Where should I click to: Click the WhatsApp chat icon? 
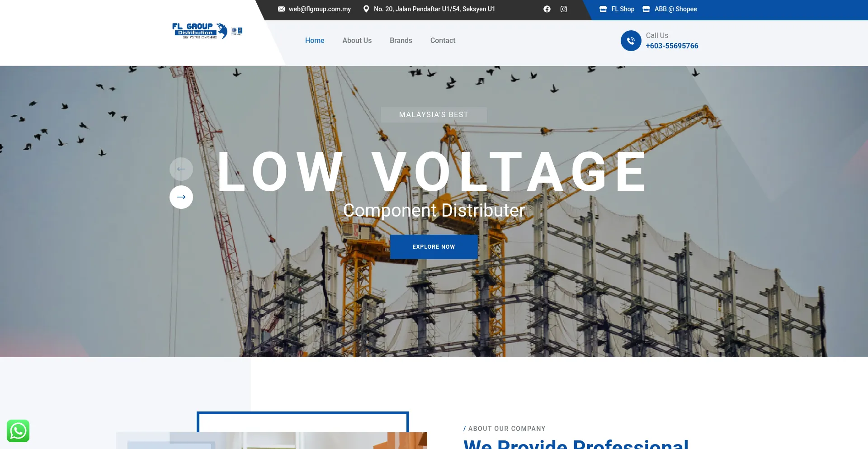[x=18, y=431]
